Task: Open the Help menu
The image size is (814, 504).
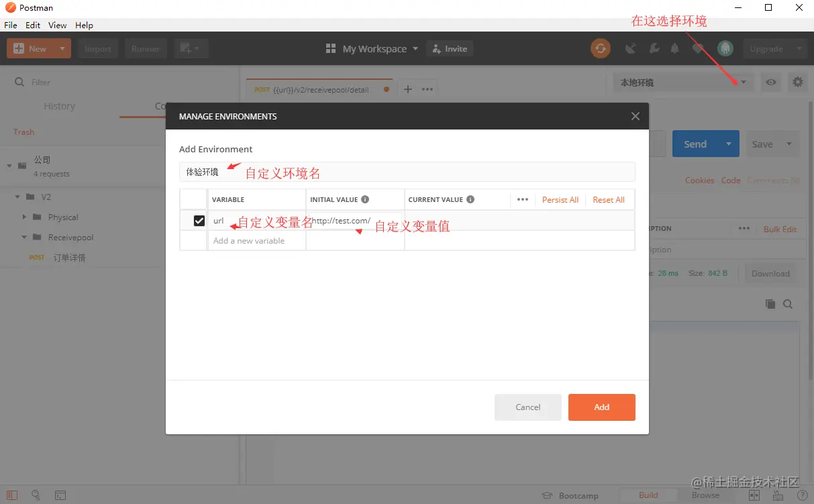Action: coord(84,25)
